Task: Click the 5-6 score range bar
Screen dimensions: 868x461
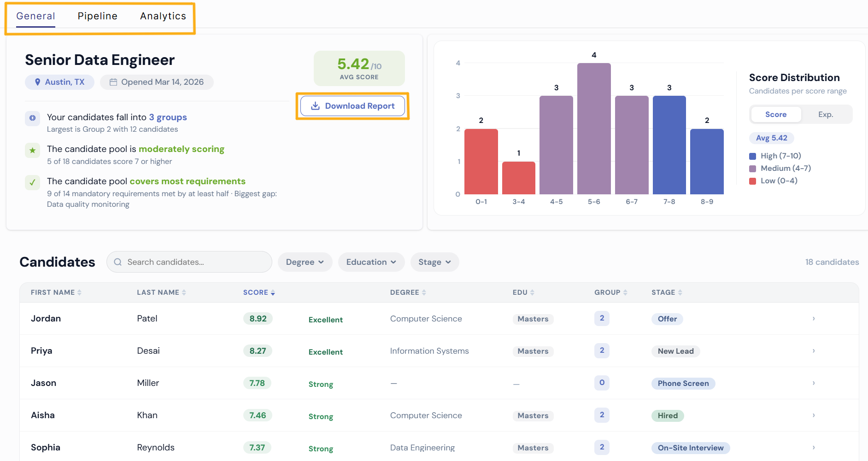Action: point(594,128)
